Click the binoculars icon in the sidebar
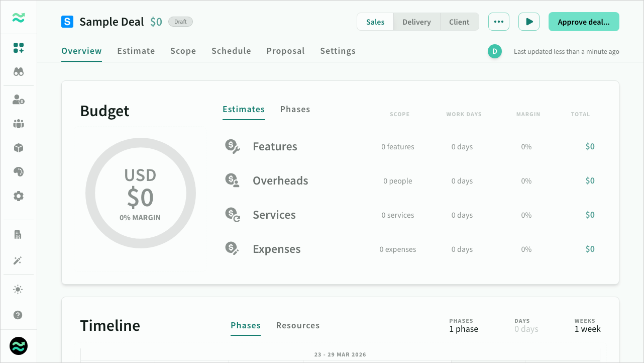The width and height of the screenshot is (644, 363). click(x=19, y=72)
